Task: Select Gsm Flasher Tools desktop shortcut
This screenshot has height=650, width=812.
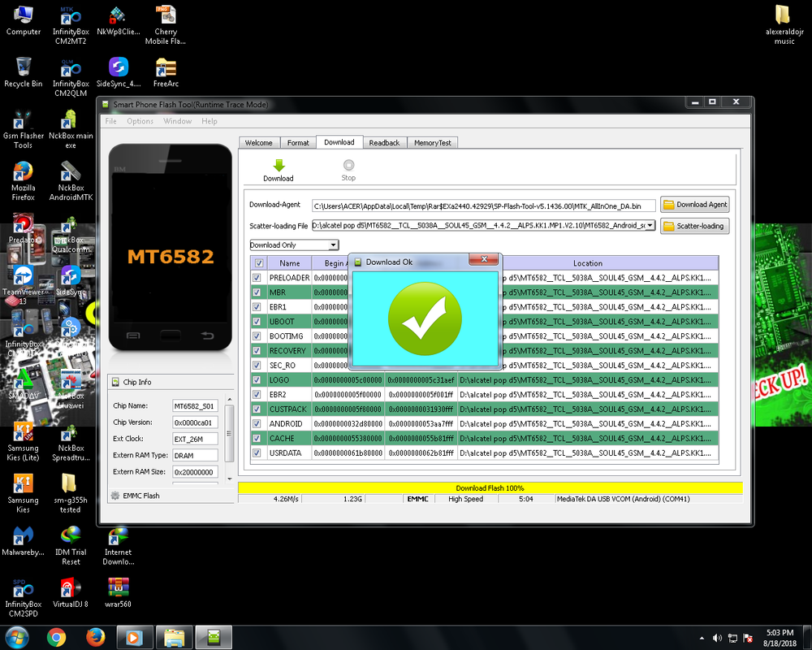Action: pyautogui.click(x=24, y=129)
